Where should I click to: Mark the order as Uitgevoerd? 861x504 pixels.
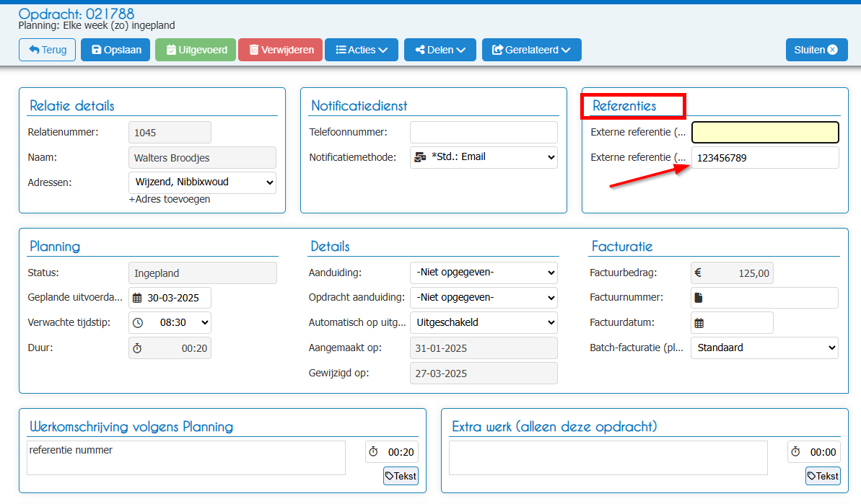(196, 50)
